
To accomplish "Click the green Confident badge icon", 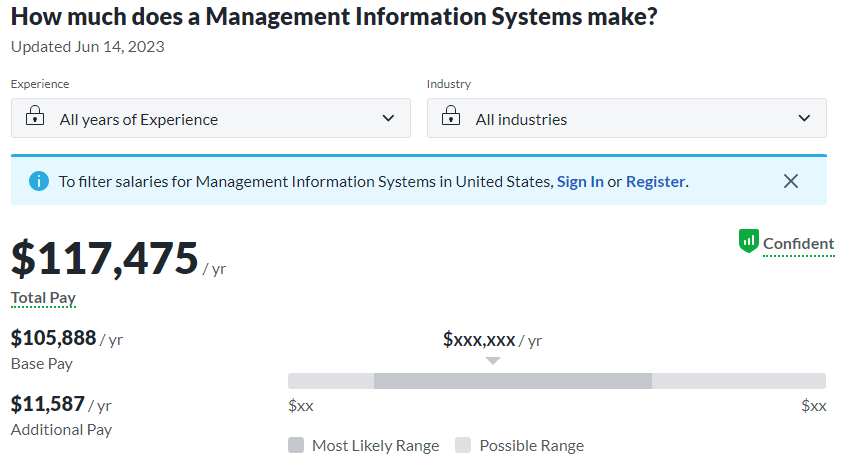I will [749, 241].
